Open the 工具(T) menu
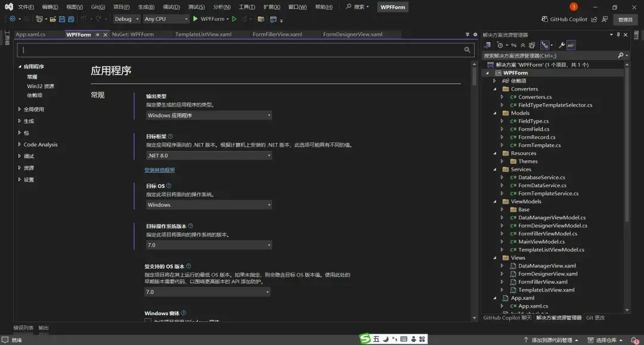 [x=247, y=7]
